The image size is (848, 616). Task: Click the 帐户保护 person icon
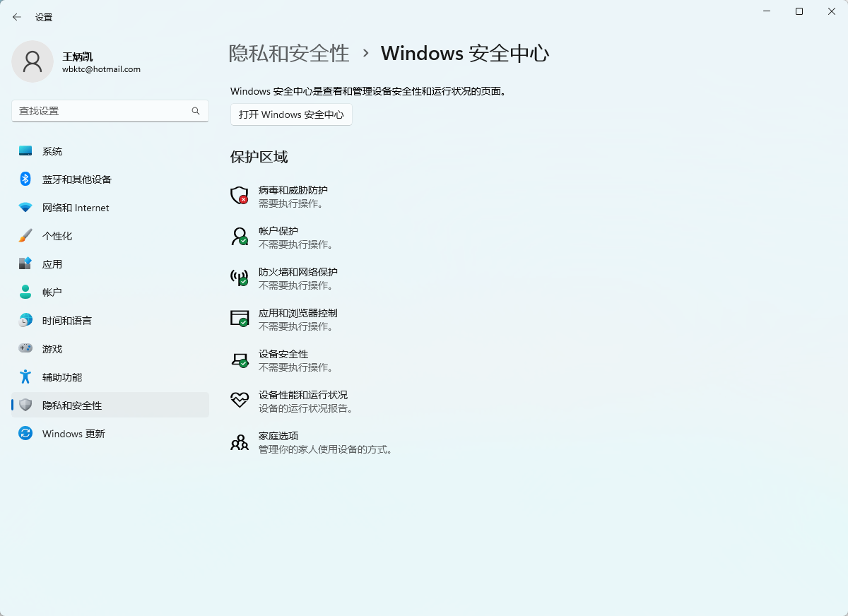tap(240, 237)
